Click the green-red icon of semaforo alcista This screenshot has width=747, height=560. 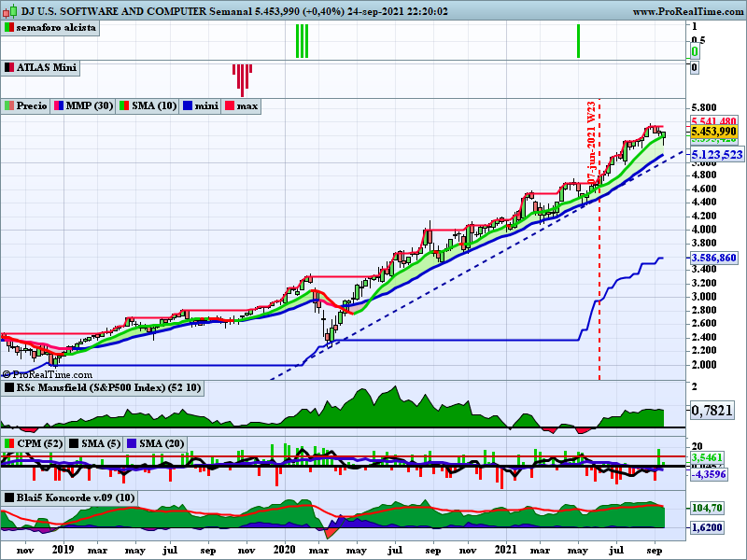click(x=9, y=28)
